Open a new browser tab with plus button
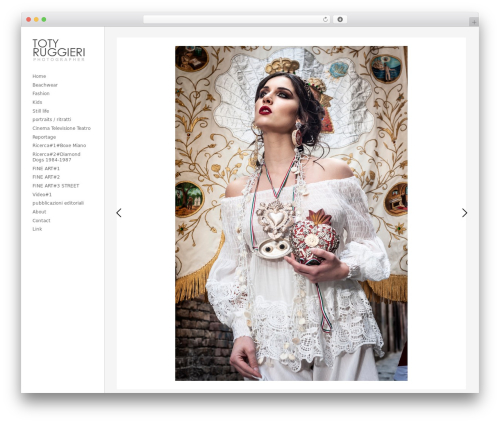500x423 pixels. coord(474,22)
